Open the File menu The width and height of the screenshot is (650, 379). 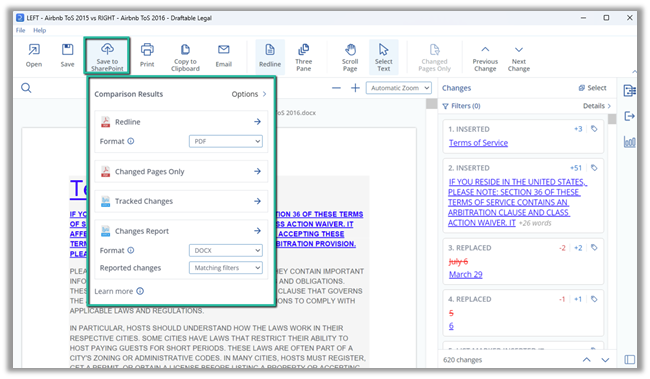coord(20,30)
